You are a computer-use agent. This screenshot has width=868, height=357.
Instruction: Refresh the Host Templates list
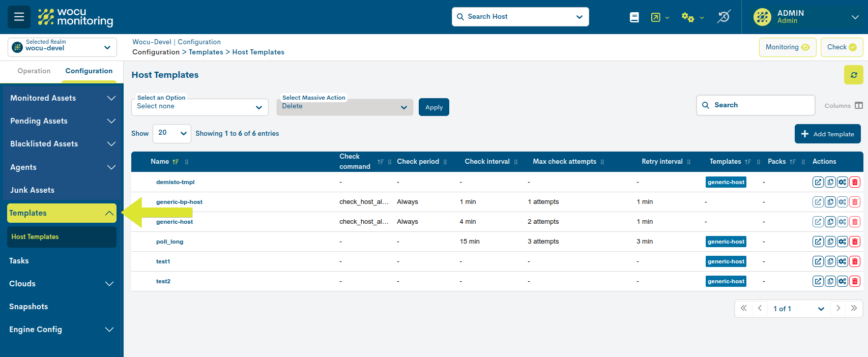pyautogui.click(x=853, y=75)
